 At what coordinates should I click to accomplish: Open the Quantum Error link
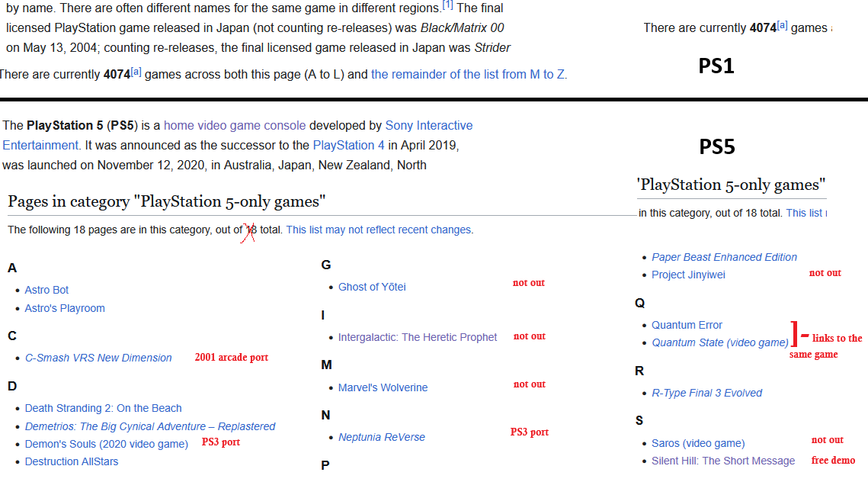pyautogui.click(x=687, y=325)
